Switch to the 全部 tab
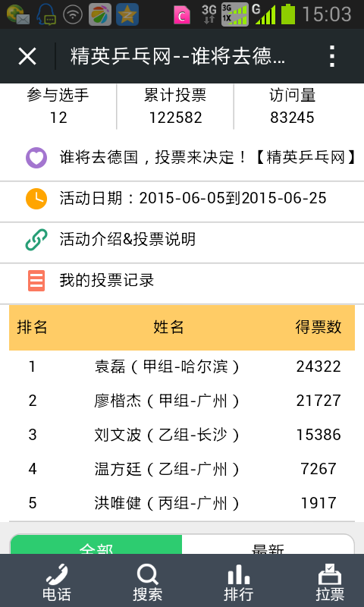Image resolution: width=364 pixels, height=607 pixels. coord(96,545)
